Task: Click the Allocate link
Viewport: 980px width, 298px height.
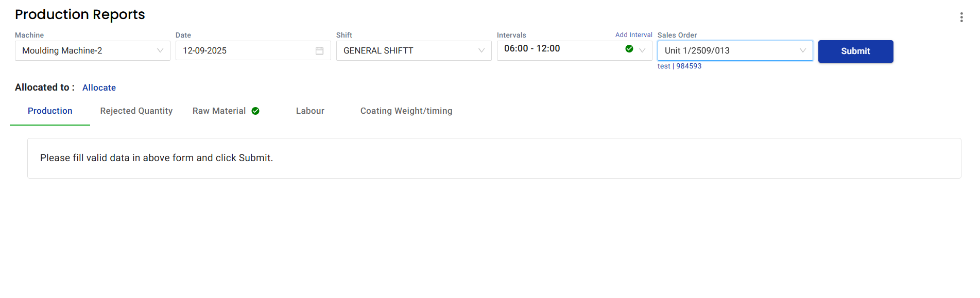Action: [99, 88]
